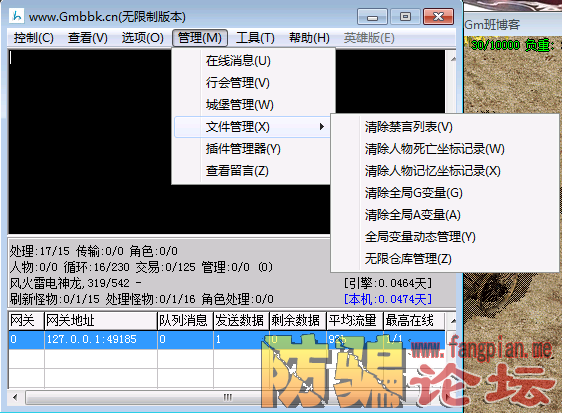562x413 pixels.
Task: Click the greyed 英雄版(E) menu
Action: (x=369, y=38)
